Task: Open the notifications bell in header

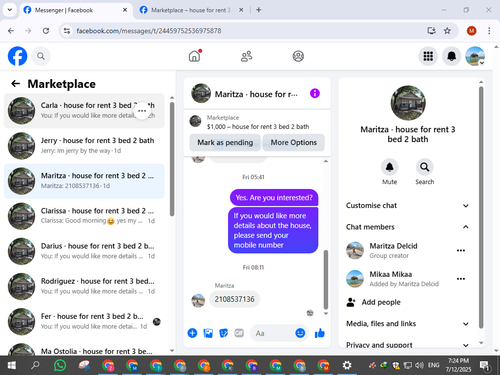Action: (451, 56)
